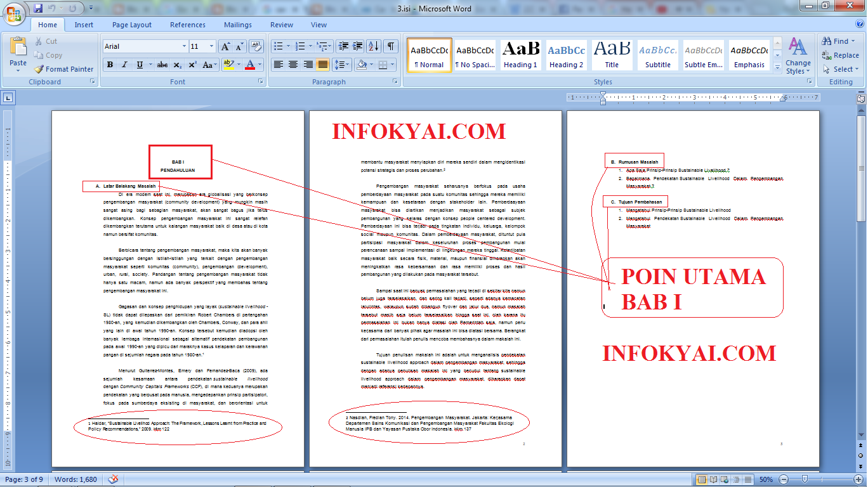Apply the Heading 1 style
This screenshot has width=868, height=487.
[521, 55]
